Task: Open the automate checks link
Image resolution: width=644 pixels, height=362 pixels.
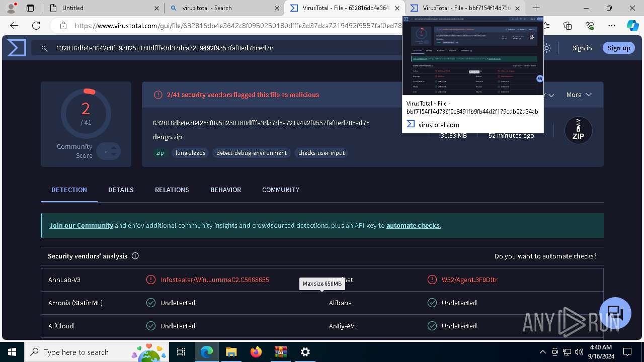Action: pyautogui.click(x=414, y=226)
